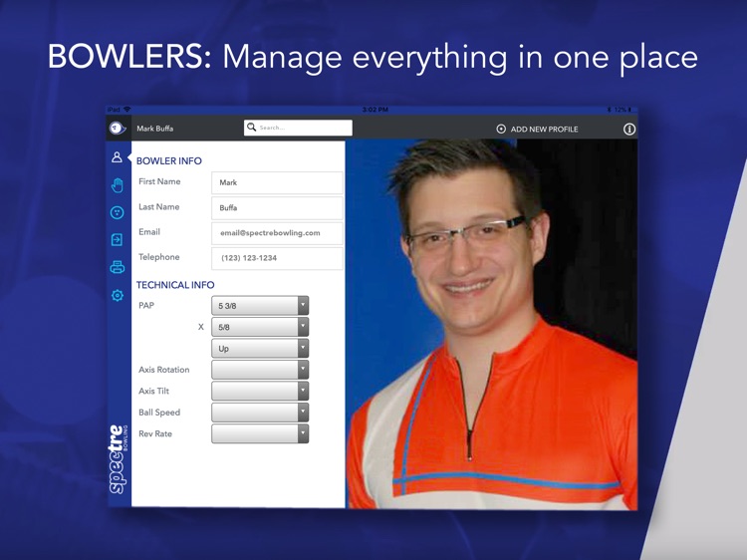This screenshot has width=747, height=560.
Task: Click the export arrow sidebar icon
Action: pos(117,239)
